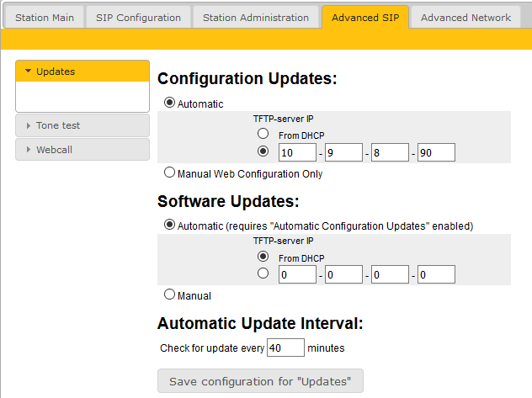Screen dimensions: 532x398
Task: Select Automatic under Configuration Updates
Action: pos(170,103)
